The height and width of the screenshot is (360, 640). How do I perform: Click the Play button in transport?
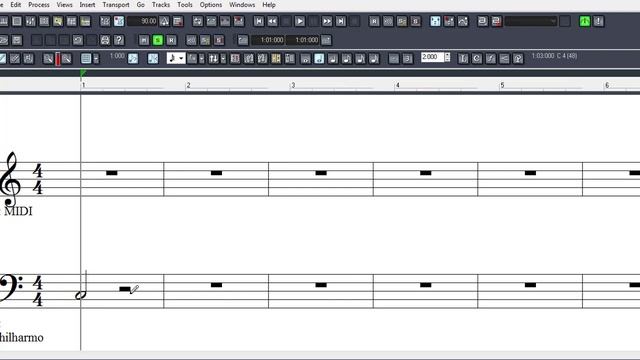click(300, 21)
